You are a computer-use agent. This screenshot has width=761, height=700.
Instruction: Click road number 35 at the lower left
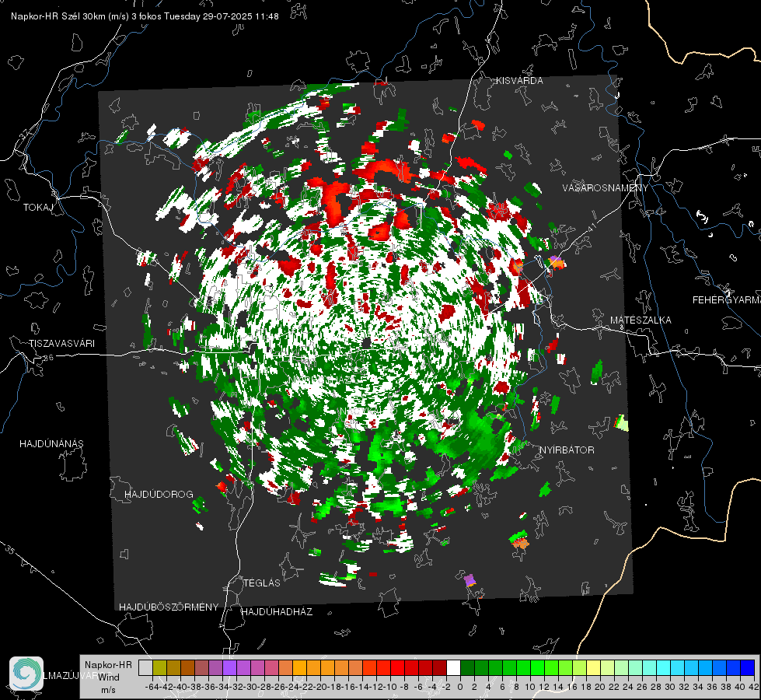pos(10,550)
